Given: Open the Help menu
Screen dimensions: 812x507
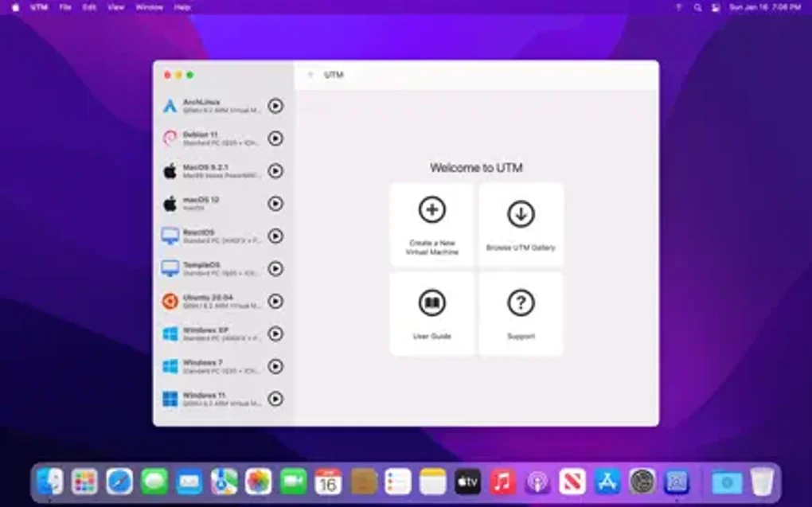Looking at the screenshot, I should 182,7.
